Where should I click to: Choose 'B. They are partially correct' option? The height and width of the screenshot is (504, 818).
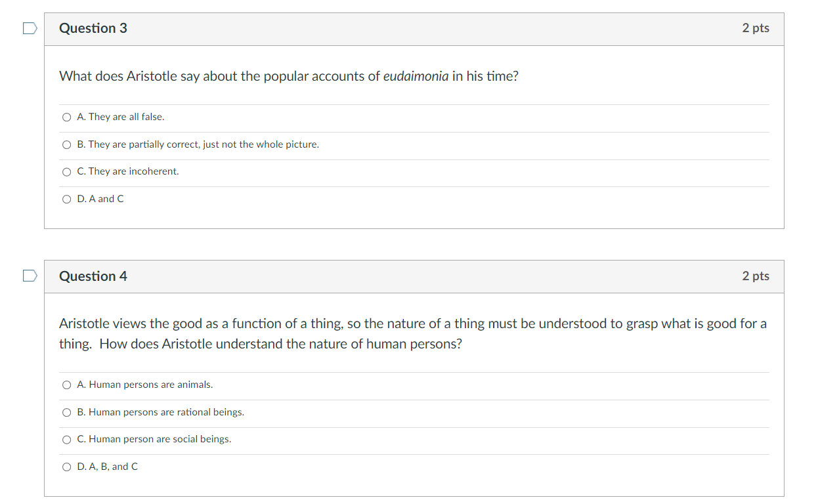click(66, 144)
